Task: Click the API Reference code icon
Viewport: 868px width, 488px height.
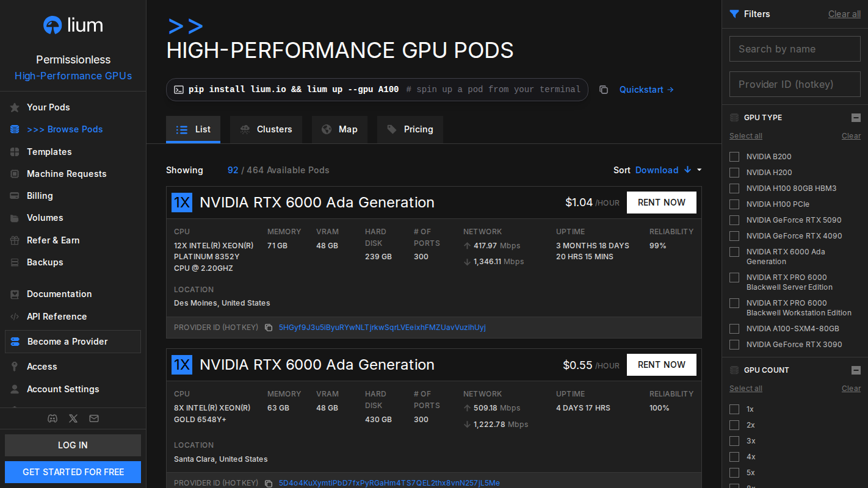Action: [15, 317]
